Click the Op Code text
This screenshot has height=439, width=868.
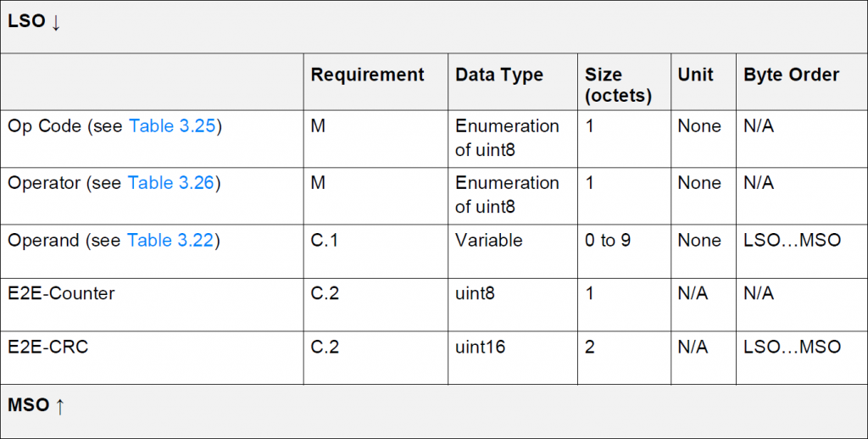[x=42, y=126]
